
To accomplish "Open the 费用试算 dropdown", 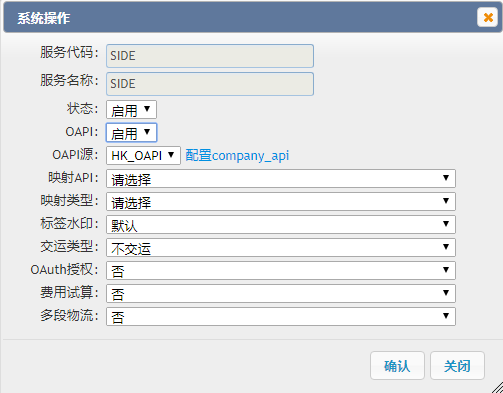I will [281, 293].
